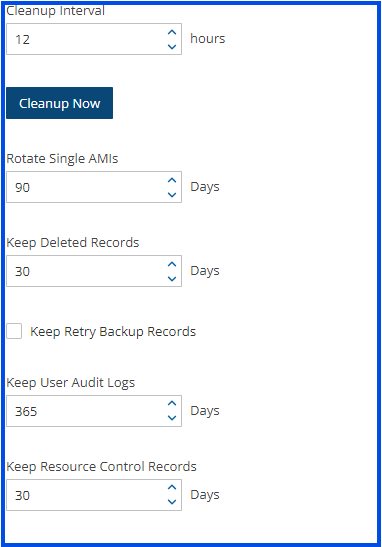The image size is (382, 547).
Task: Click Days text beside Keep Deleted Records
Action: 205,271
